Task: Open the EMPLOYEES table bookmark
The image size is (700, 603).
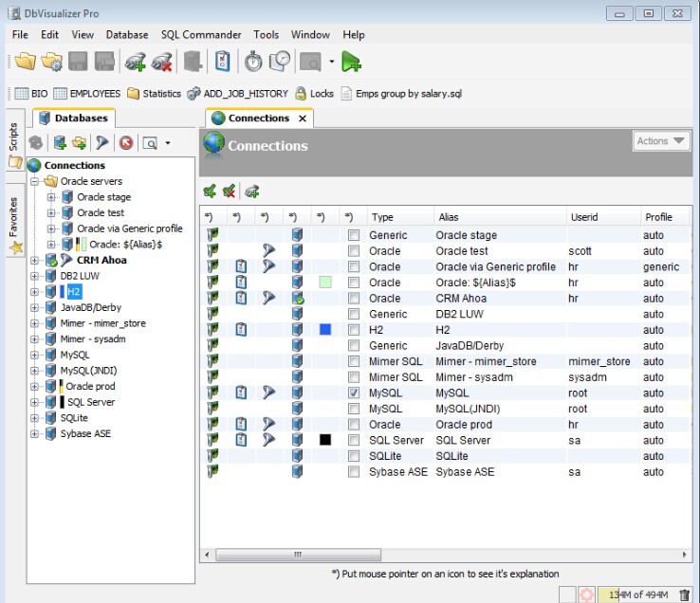Action: [87, 94]
